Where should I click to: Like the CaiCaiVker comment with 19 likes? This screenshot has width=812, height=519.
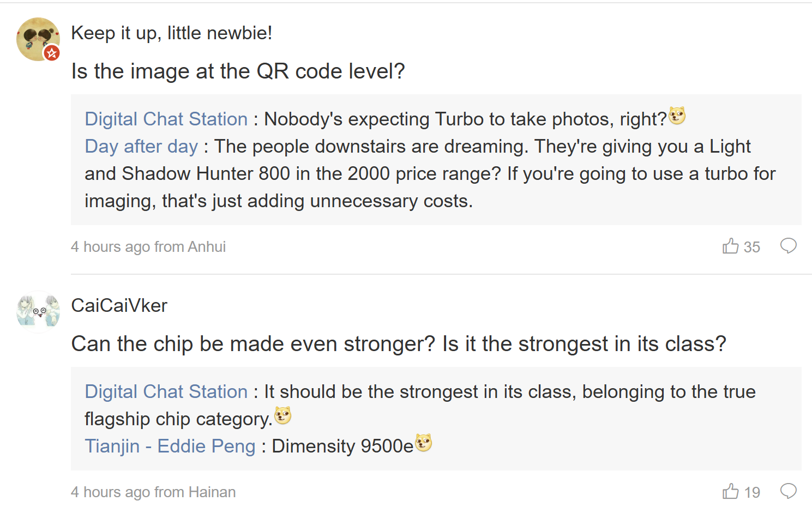(x=731, y=492)
